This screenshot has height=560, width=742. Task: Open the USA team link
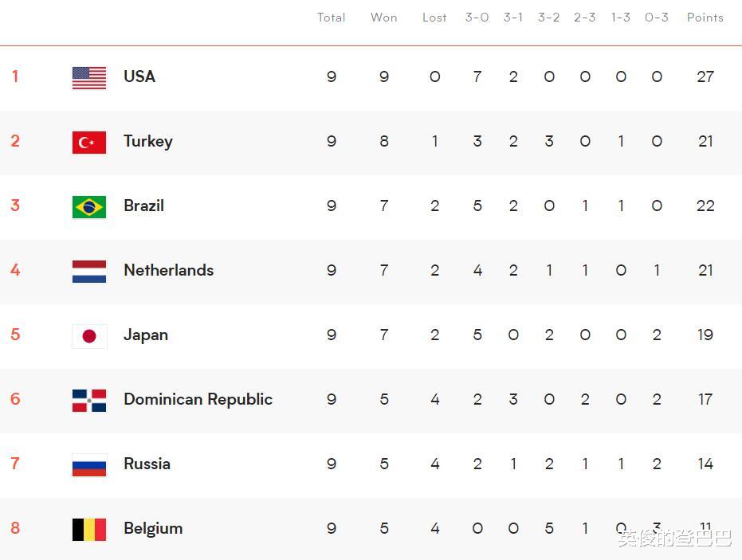click(139, 76)
